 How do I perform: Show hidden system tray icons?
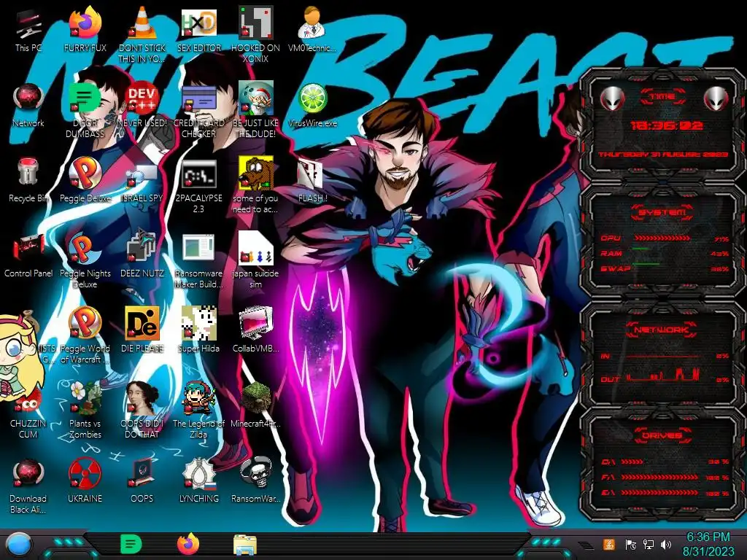[x=587, y=545]
